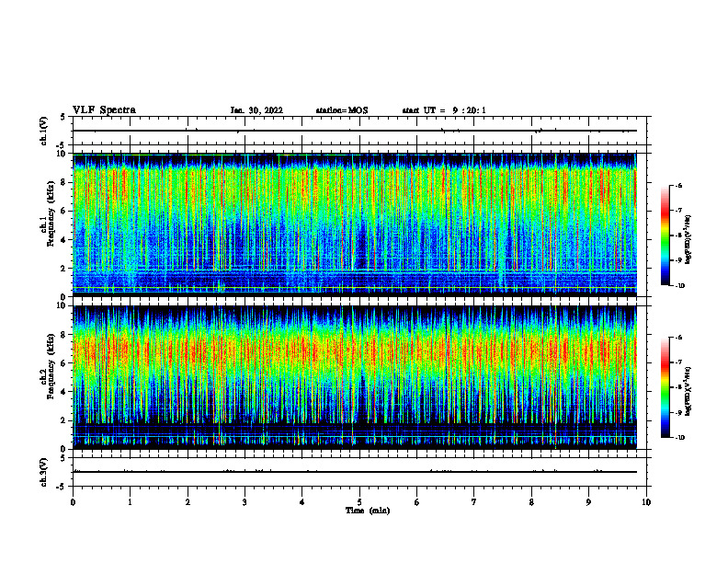Click time axis tick label "1"
Screen dimensions: 728x563
(x=130, y=502)
